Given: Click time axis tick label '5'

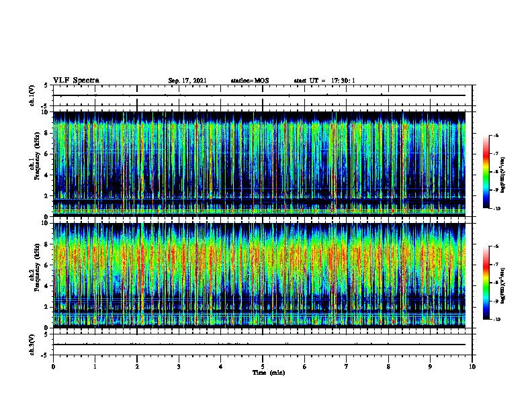Looking at the screenshot, I should [x=263, y=367].
